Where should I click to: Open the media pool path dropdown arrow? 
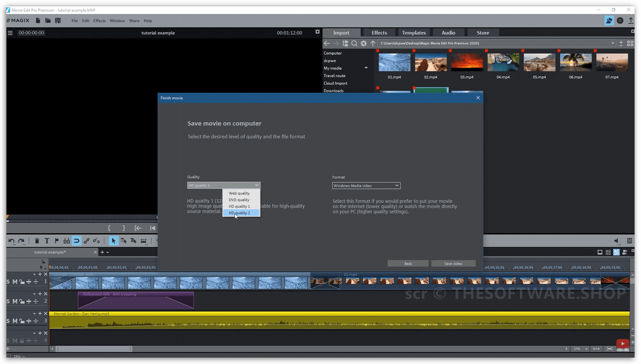[613, 43]
